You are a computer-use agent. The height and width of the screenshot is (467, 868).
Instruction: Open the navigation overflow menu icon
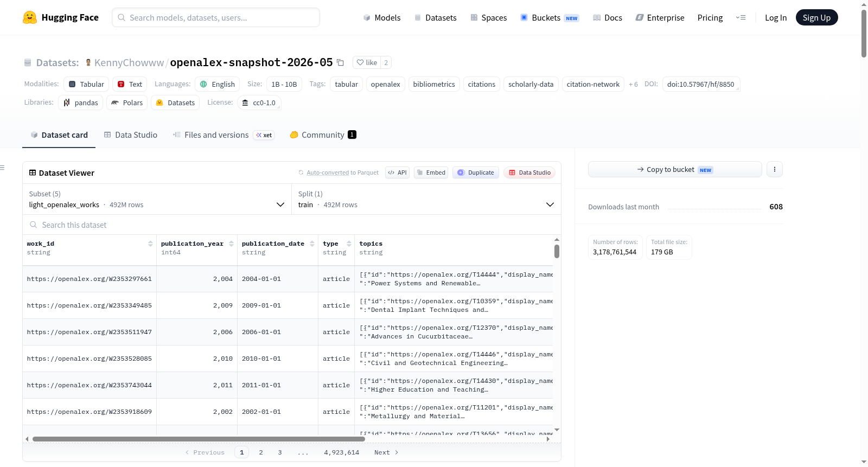pyautogui.click(x=741, y=17)
